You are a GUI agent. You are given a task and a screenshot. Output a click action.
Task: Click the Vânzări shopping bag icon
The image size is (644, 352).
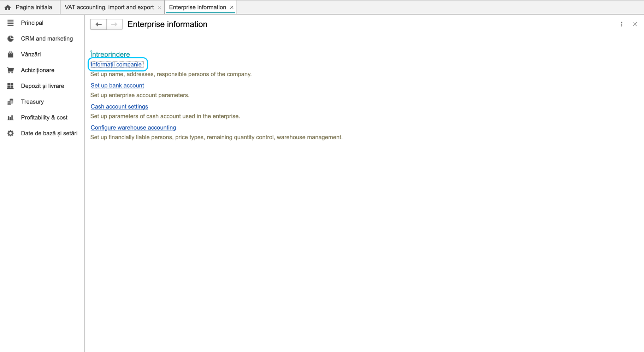tap(11, 54)
